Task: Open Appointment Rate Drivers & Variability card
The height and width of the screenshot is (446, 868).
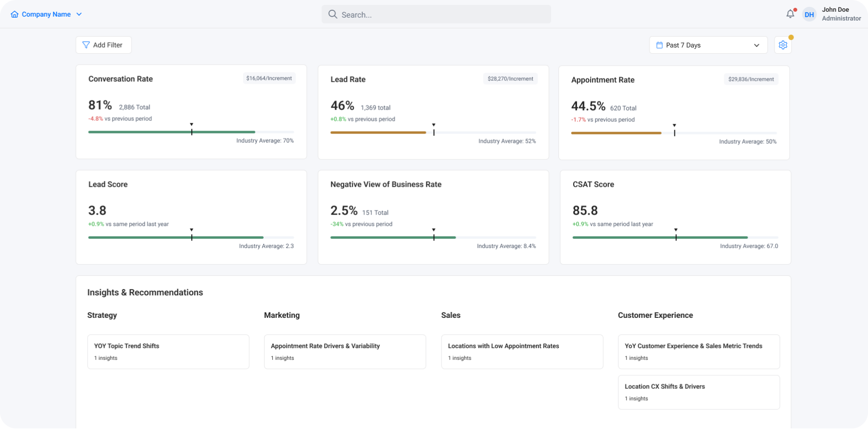Action: coord(345,352)
